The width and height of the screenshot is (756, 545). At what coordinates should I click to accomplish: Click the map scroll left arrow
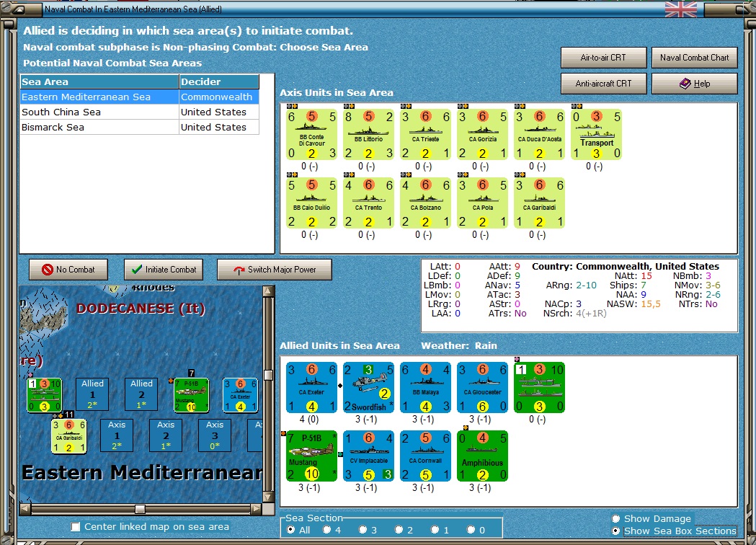click(25, 509)
